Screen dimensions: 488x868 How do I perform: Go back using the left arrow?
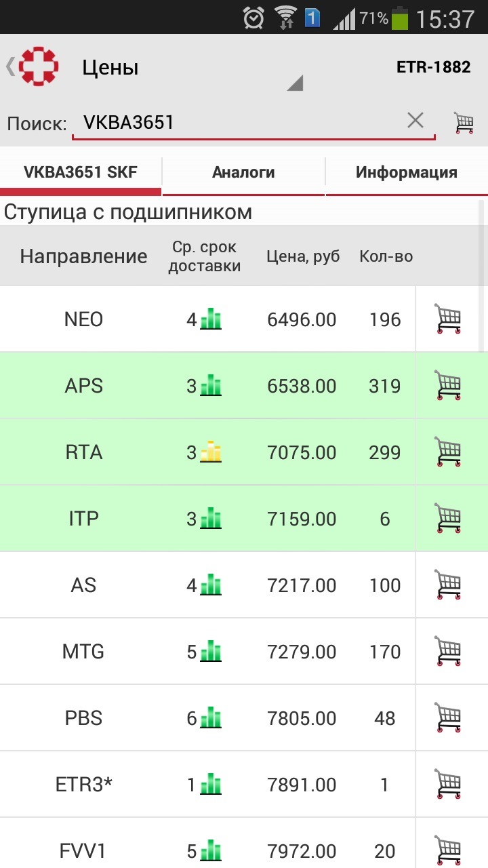pos(10,66)
